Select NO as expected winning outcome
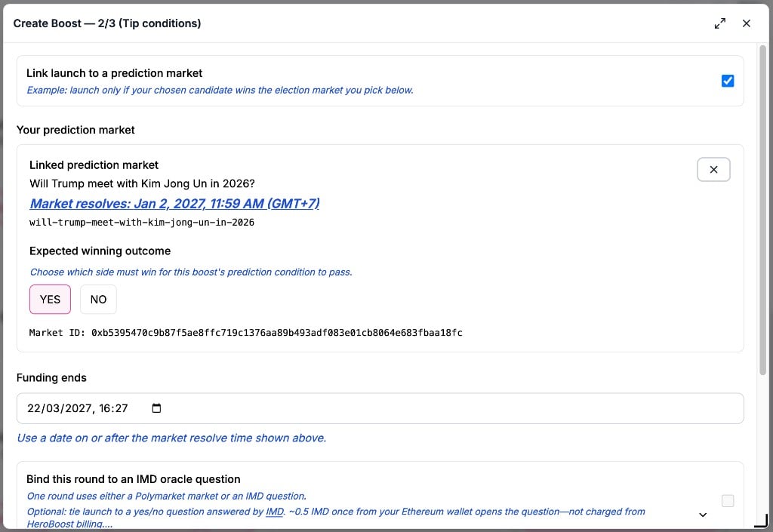The width and height of the screenshot is (773, 532). 98,300
